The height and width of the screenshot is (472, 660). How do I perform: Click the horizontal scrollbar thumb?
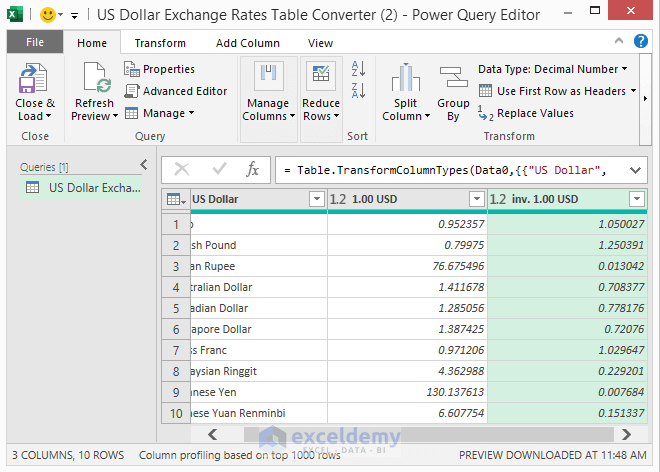(428, 434)
